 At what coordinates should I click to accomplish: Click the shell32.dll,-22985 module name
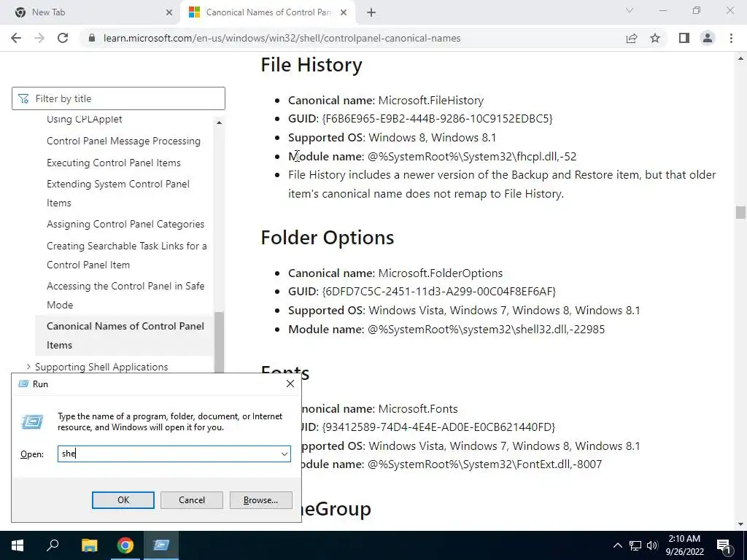(486, 330)
